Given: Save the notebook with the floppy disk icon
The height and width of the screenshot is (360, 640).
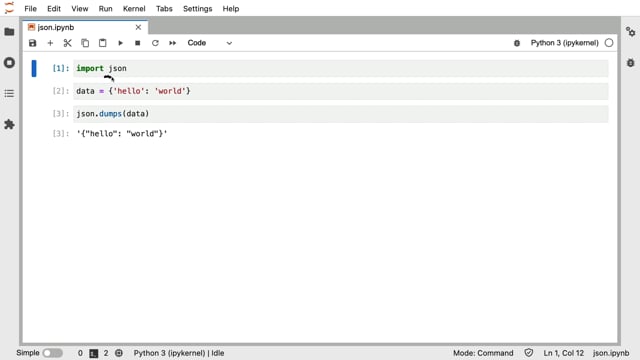Looking at the screenshot, I should 33,43.
